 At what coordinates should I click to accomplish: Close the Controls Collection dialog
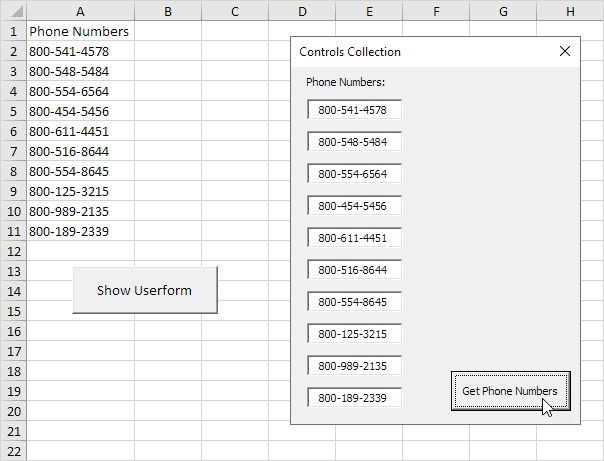point(565,51)
